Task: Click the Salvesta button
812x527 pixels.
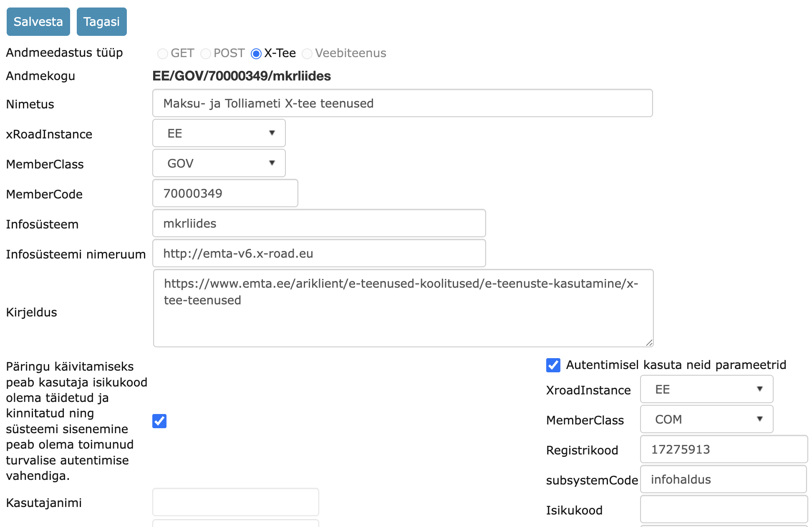Action: click(x=38, y=22)
